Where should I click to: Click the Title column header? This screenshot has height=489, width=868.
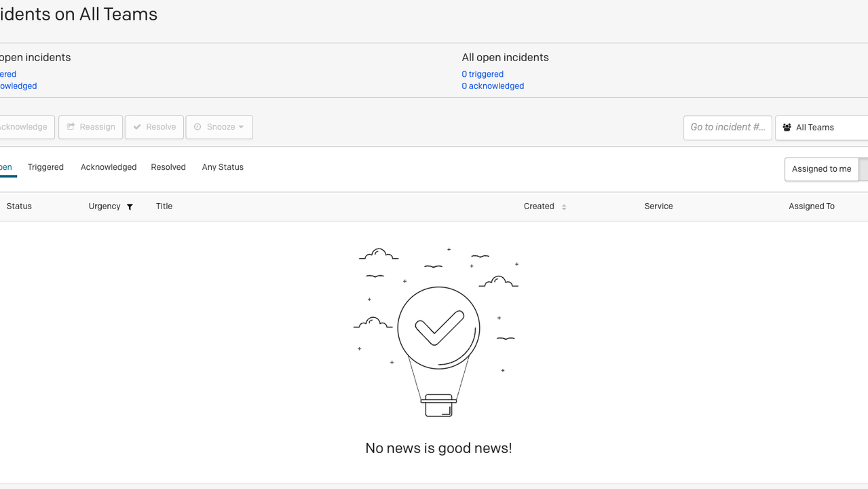coord(164,206)
